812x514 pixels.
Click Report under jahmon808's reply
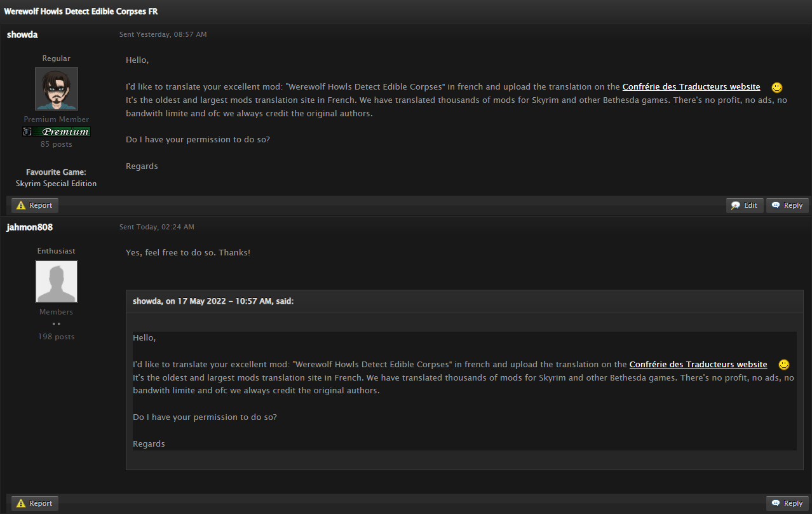35,503
